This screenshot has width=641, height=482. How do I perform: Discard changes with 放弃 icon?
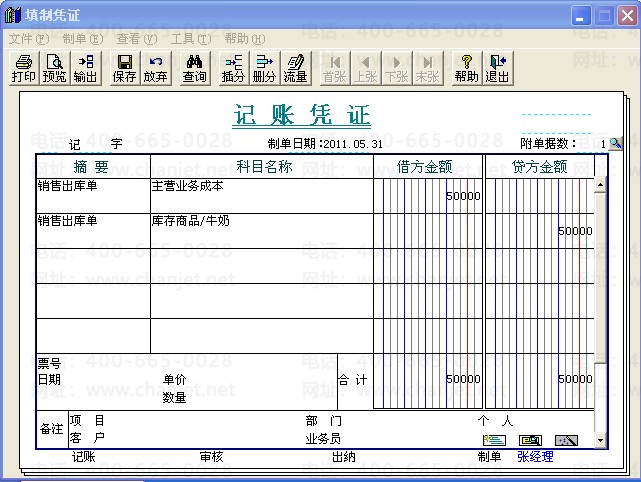click(155, 68)
